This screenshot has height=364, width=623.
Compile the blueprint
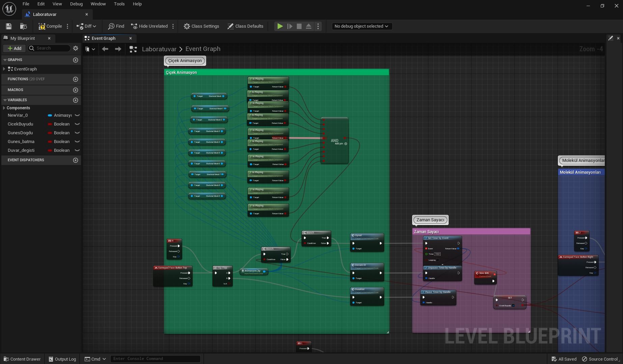[x=50, y=26]
